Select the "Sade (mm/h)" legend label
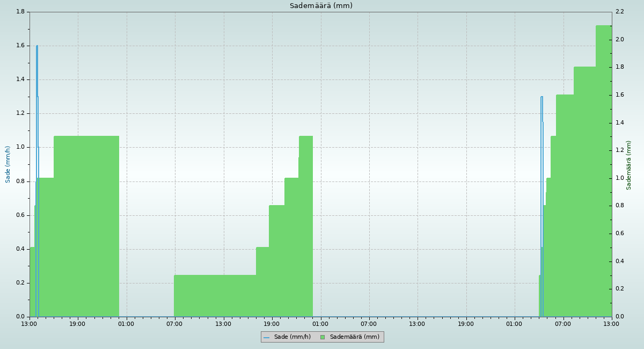This screenshot has height=349, width=644. coord(292,337)
